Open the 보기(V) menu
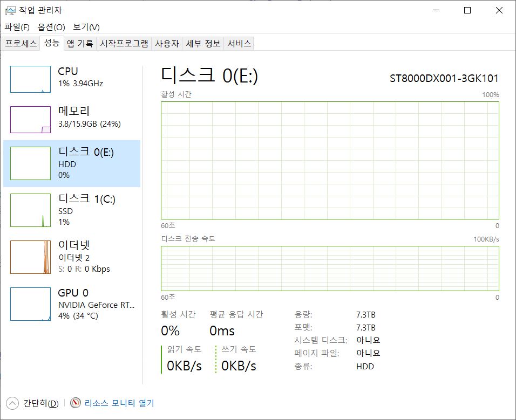 [86, 27]
